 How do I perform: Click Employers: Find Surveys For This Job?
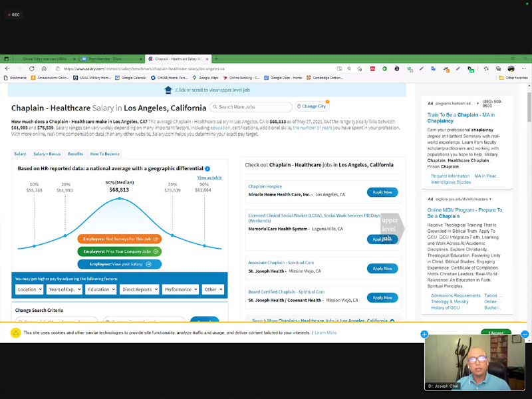(x=120, y=239)
